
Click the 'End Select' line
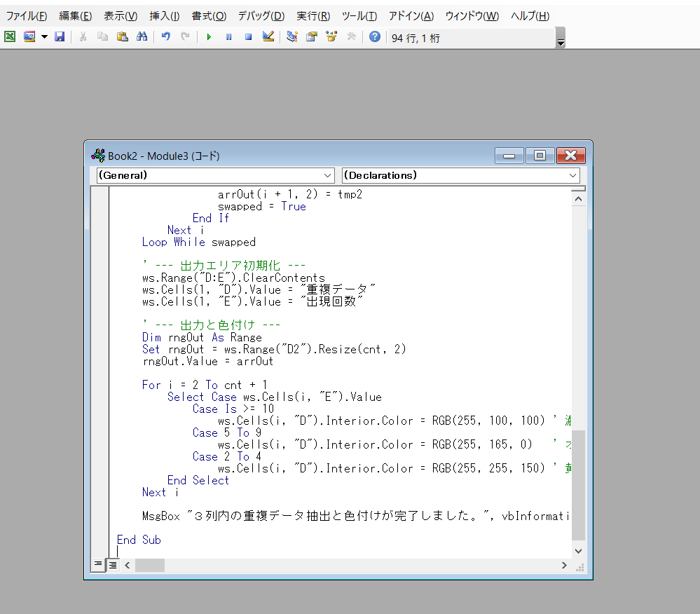pos(198,481)
